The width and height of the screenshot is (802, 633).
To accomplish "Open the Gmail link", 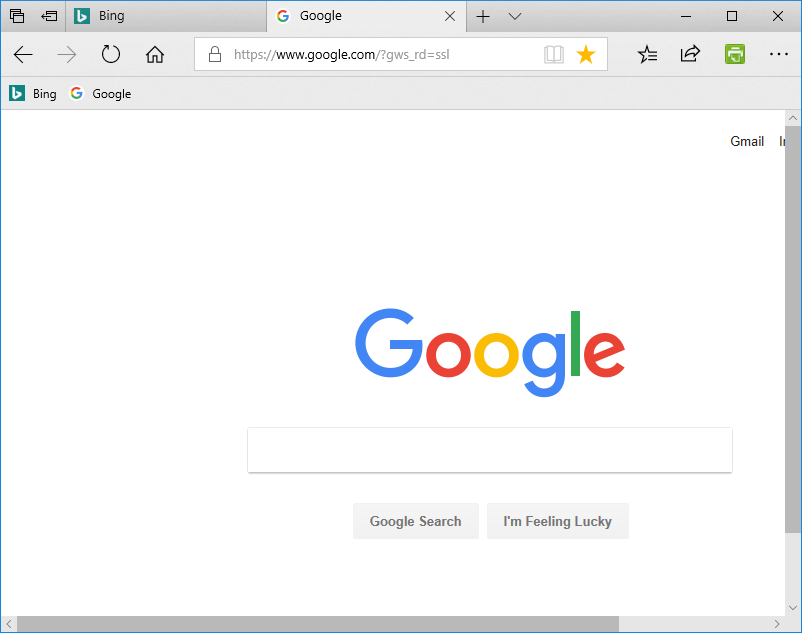I will tap(747, 141).
